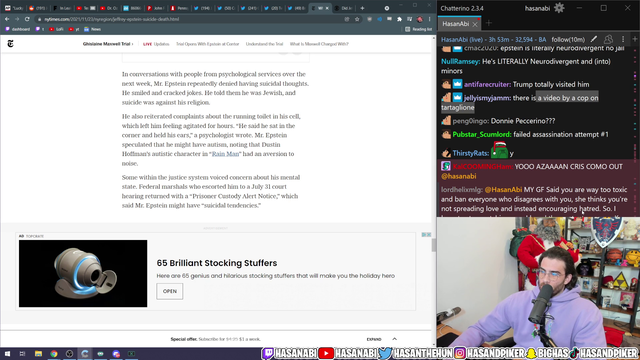Click username peng0ingo in chat

(471, 121)
